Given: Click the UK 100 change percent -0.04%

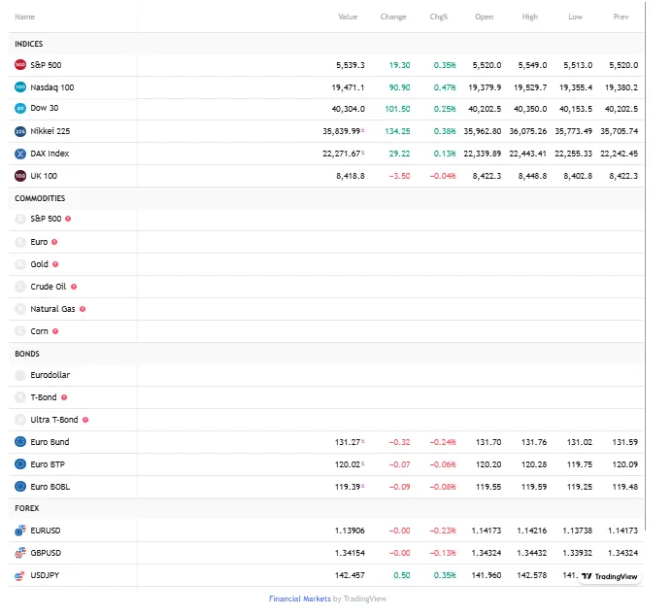Looking at the screenshot, I should coord(443,176).
